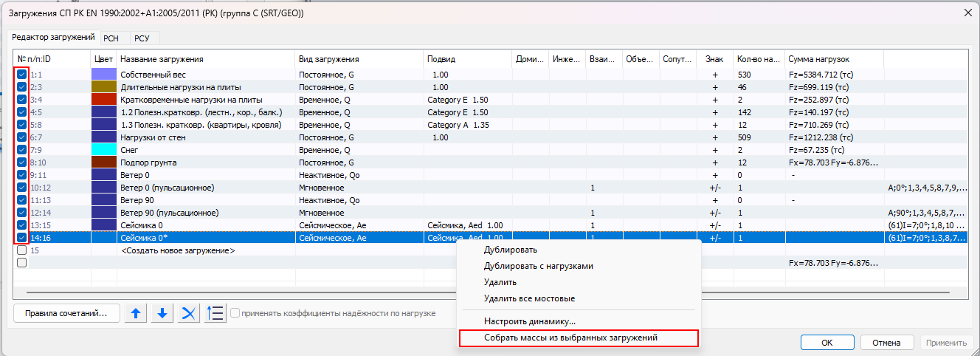The image size is (980, 356).
Task: Choose 'Удалить все мостовые' menu entry
Action: (x=529, y=298)
